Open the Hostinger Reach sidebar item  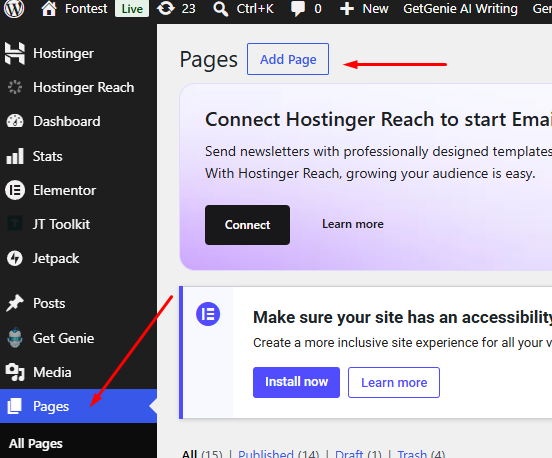point(78,87)
